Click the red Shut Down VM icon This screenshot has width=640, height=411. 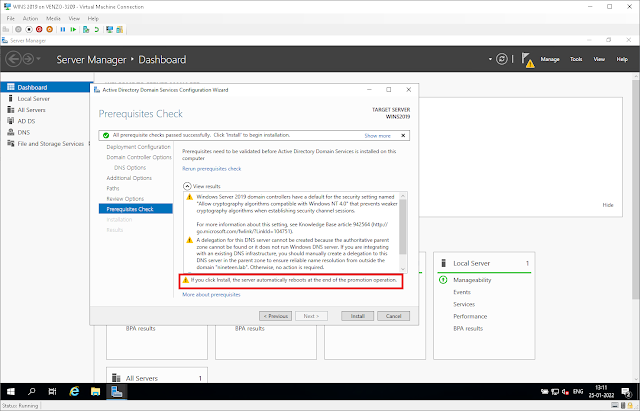(x=39, y=29)
